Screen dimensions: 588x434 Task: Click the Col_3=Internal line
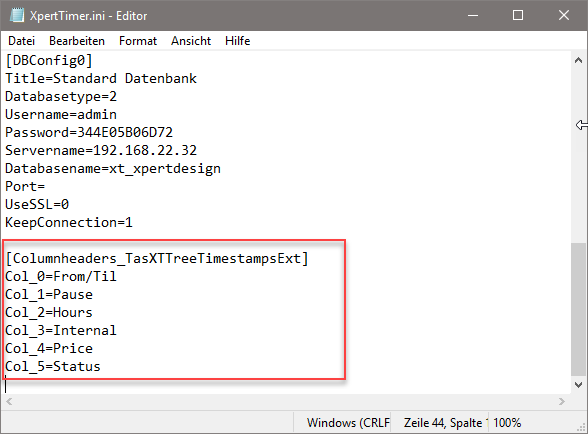pos(60,330)
